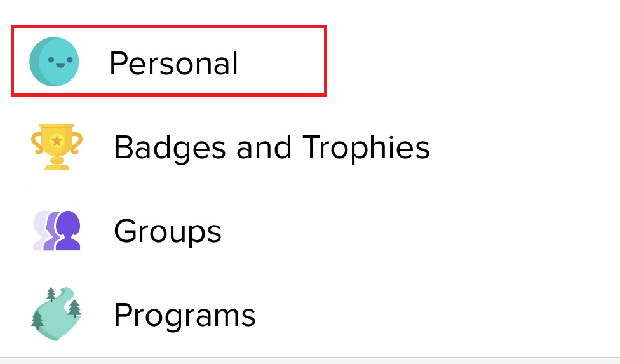Click the teal smiley face Personal icon
Viewport: 620px width, 364px height.
coord(55,62)
